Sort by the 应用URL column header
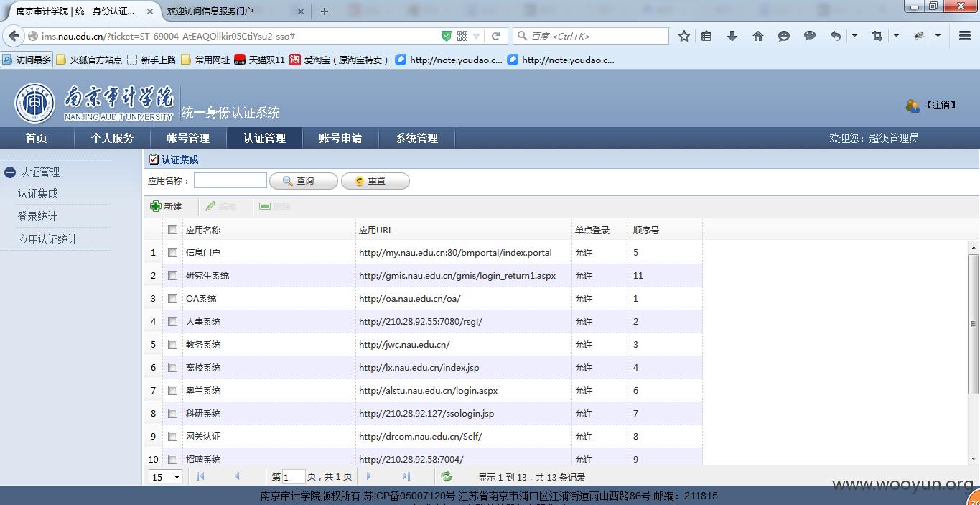 [x=463, y=230]
